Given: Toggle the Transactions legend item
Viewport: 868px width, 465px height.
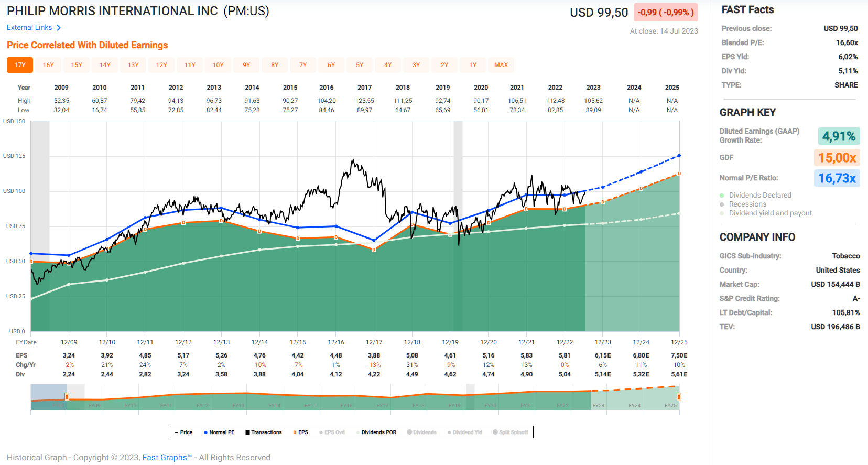Looking at the screenshot, I should pyautogui.click(x=264, y=432).
